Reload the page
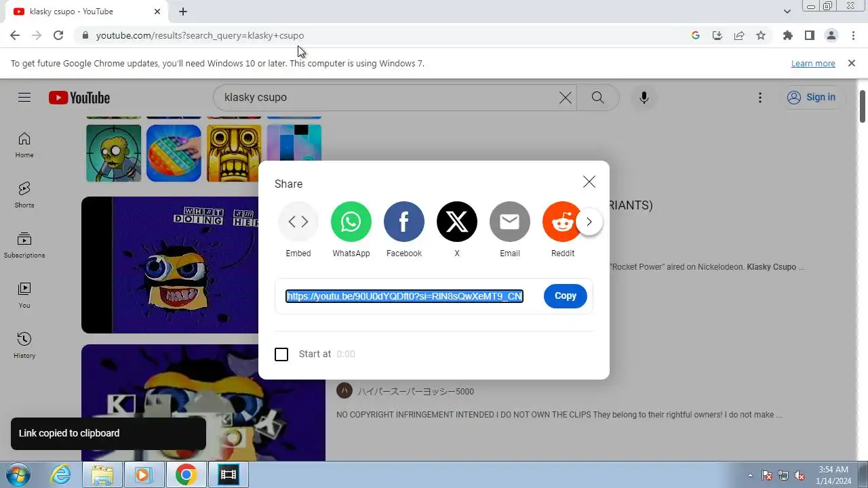 click(x=58, y=35)
